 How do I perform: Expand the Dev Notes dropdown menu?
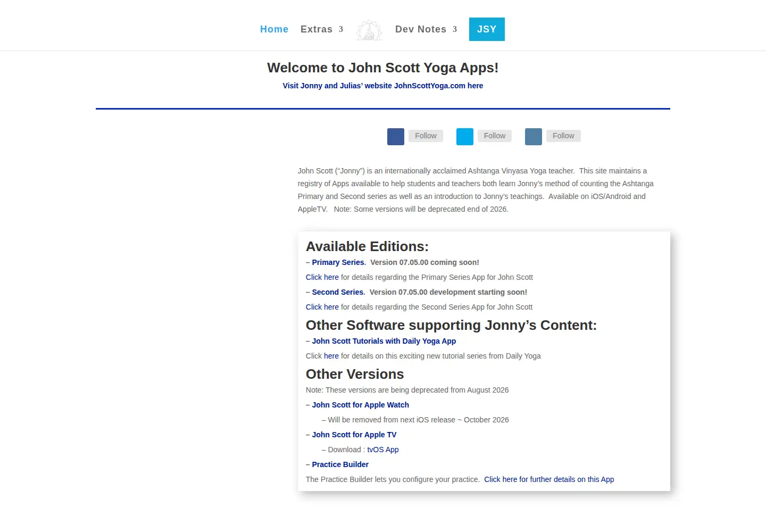(x=426, y=29)
